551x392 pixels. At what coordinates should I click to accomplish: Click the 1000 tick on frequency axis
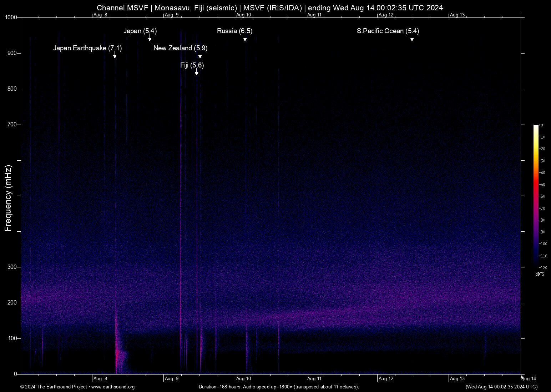tap(11, 17)
